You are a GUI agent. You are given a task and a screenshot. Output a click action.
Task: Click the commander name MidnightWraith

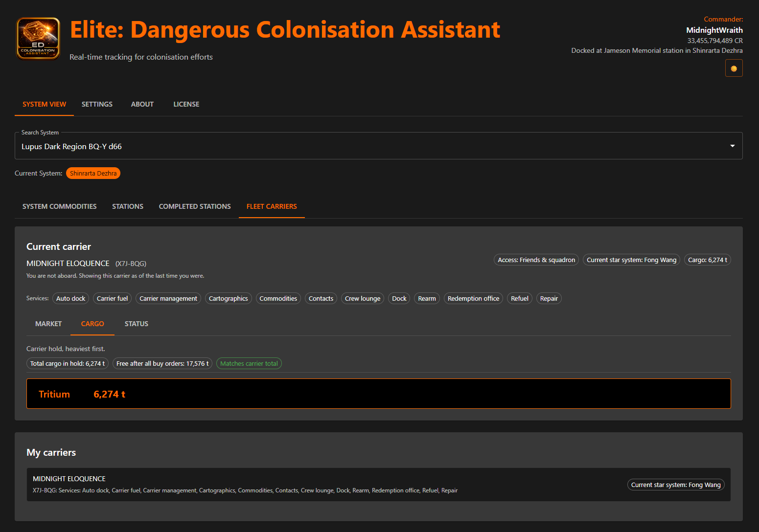tap(714, 30)
